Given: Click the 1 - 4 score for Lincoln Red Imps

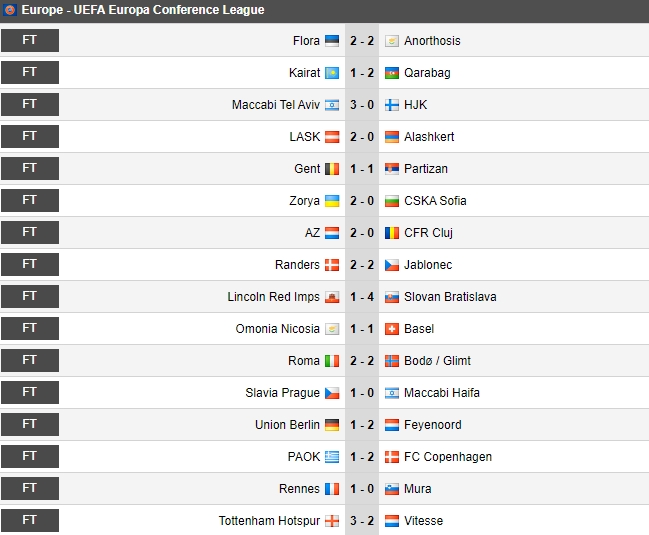Looking at the screenshot, I should pyautogui.click(x=362, y=297).
